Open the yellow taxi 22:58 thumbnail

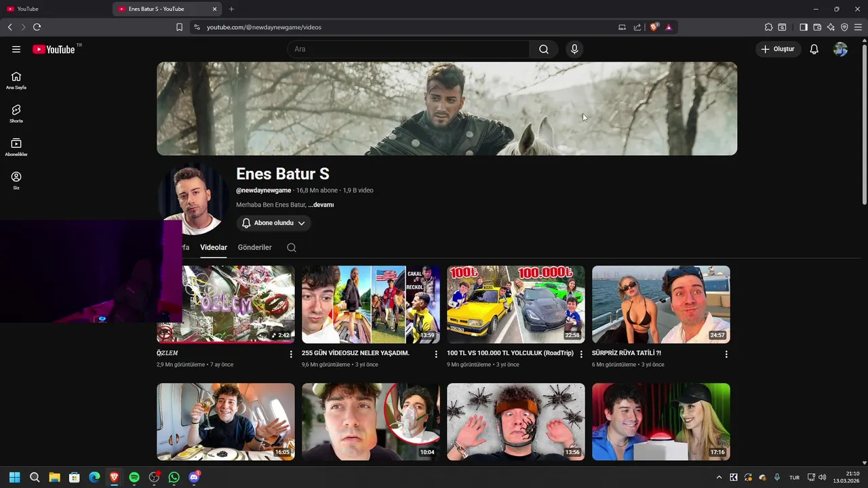pyautogui.click(x=516, y=304)
